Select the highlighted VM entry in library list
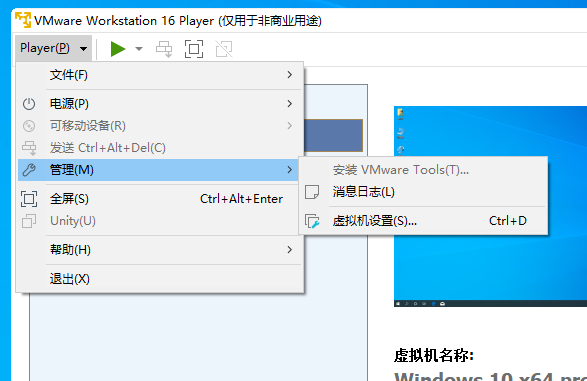This screenshot has height=381, width=587. click(x=333, y=135)
